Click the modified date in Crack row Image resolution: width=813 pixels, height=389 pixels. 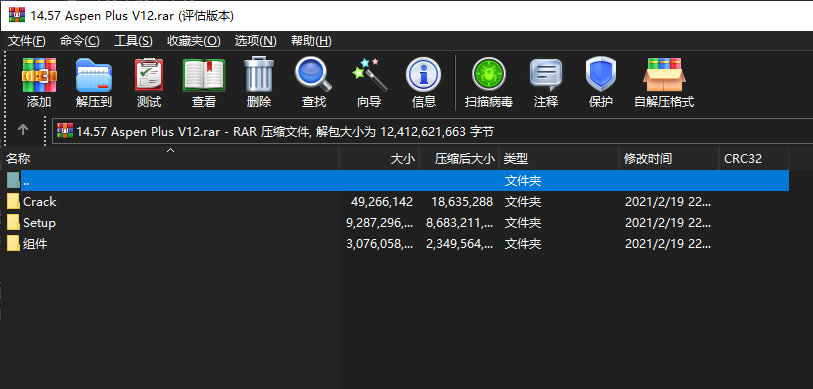pyautogui.click(x=668, y=202)
